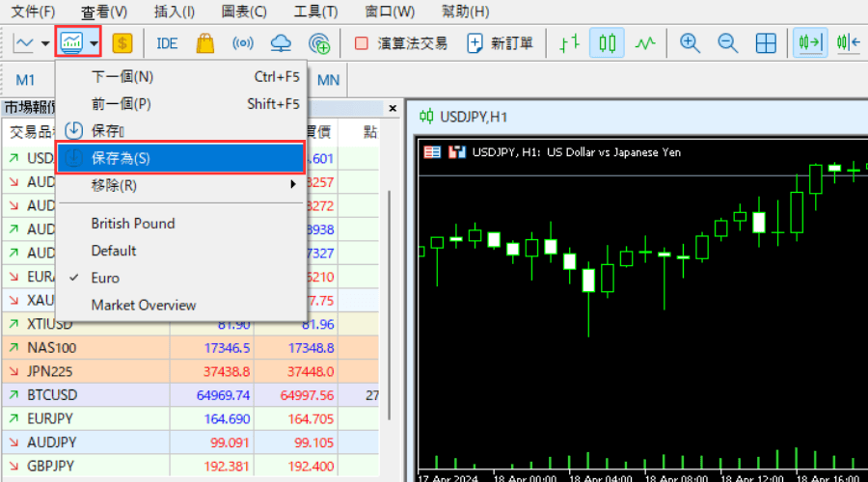Open the dollar-sign trading icon

coord(122,43)
